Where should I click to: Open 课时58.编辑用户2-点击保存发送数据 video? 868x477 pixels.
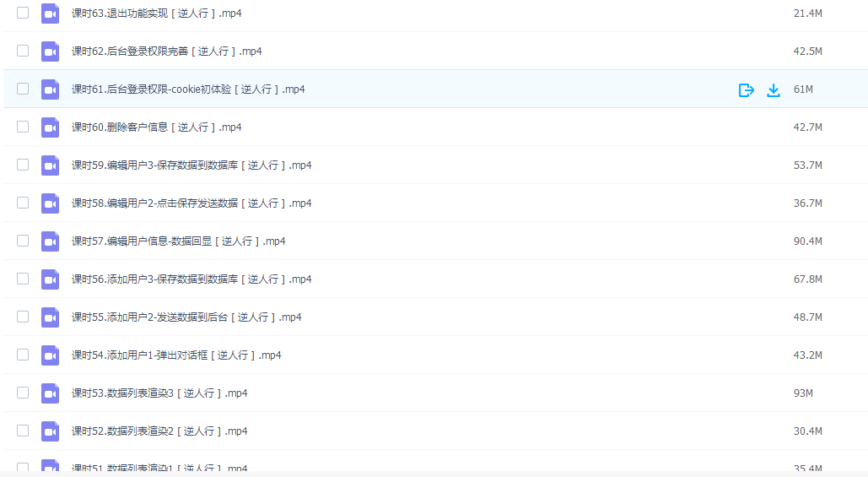coord(191,203)
